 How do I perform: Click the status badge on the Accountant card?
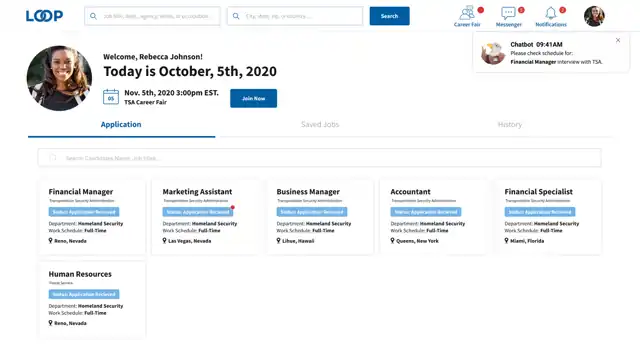pos(426,212)
